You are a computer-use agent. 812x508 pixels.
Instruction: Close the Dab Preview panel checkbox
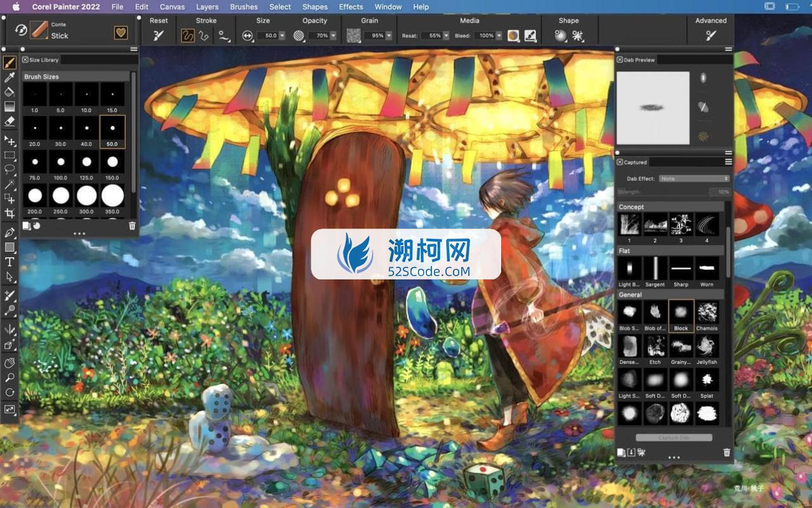(x=620, y=60)
